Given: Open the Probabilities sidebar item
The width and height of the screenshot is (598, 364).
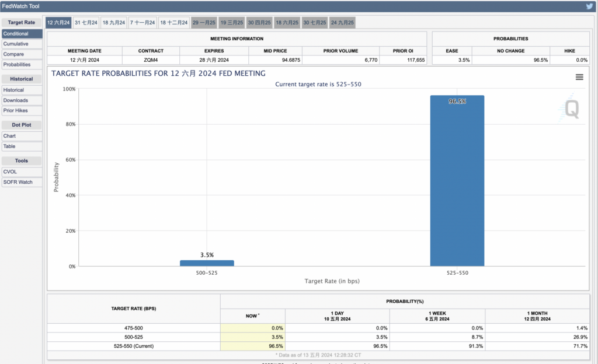Looking at the screenshot, I should (22, 64).
